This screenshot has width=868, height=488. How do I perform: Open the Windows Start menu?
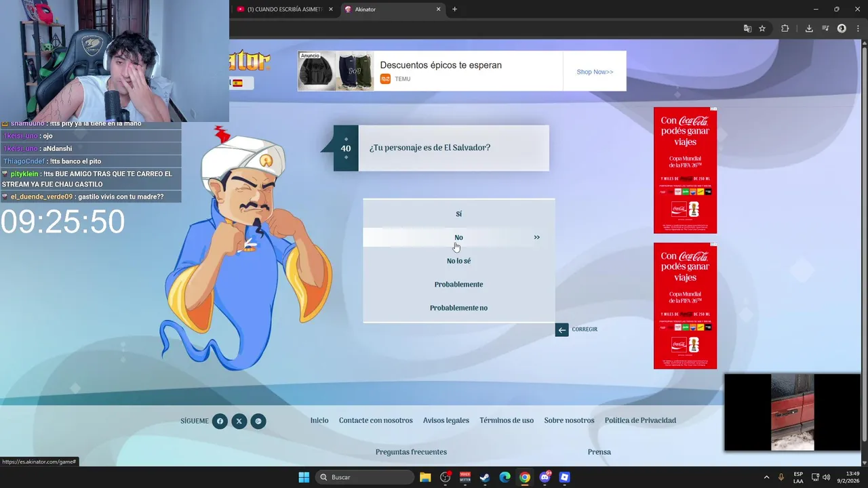point(304,477)
